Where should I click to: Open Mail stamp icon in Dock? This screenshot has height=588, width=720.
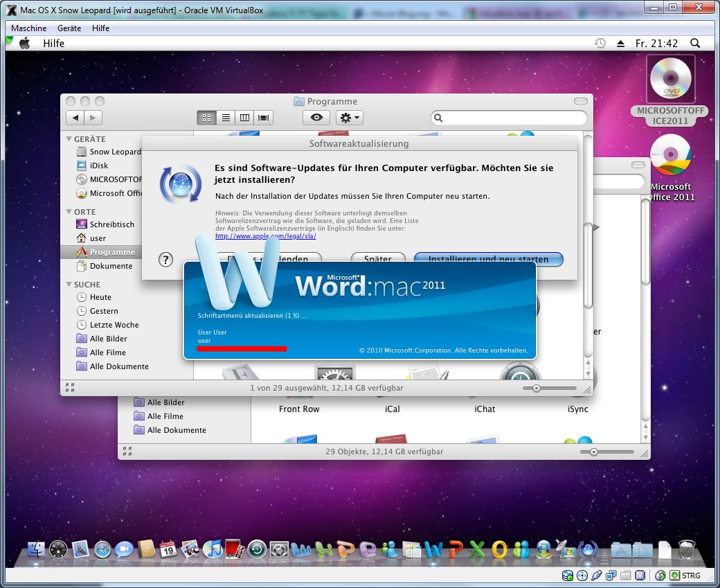point(80,549)
